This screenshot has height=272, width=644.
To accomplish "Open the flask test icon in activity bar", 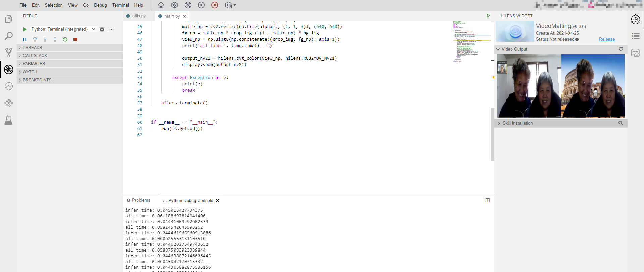I will tap(9, 120).
